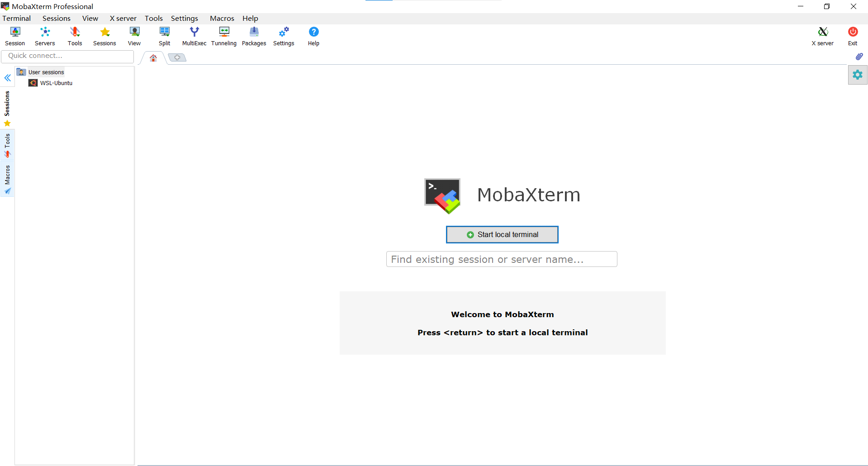Restore down the MobaXterm window

pyautogui.click(x=827, y=6)
